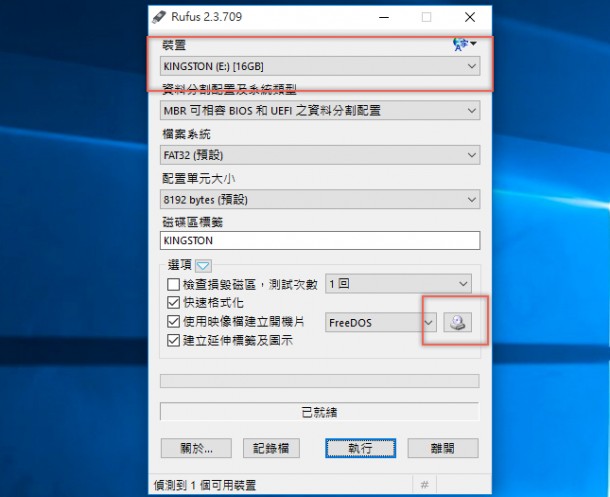
Task: Click the 已就緒 status text
Action: tap(319, 412)
